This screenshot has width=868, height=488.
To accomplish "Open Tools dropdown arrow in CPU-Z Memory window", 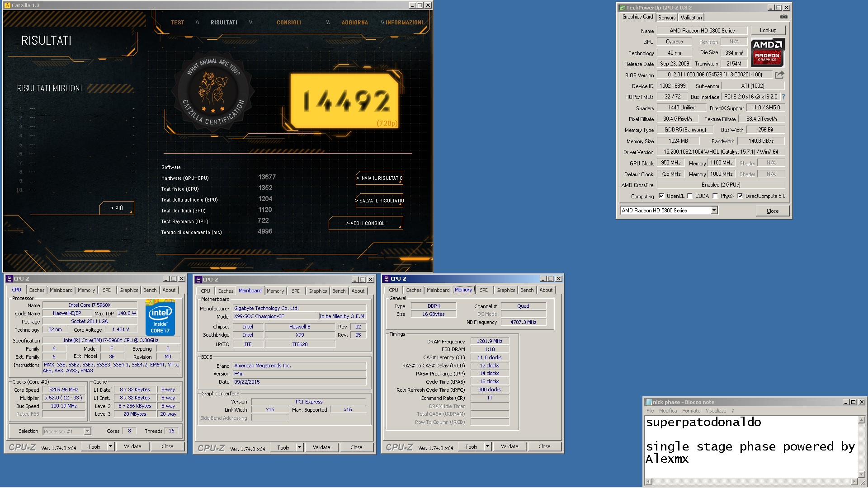I will click(x=487, y=446).
